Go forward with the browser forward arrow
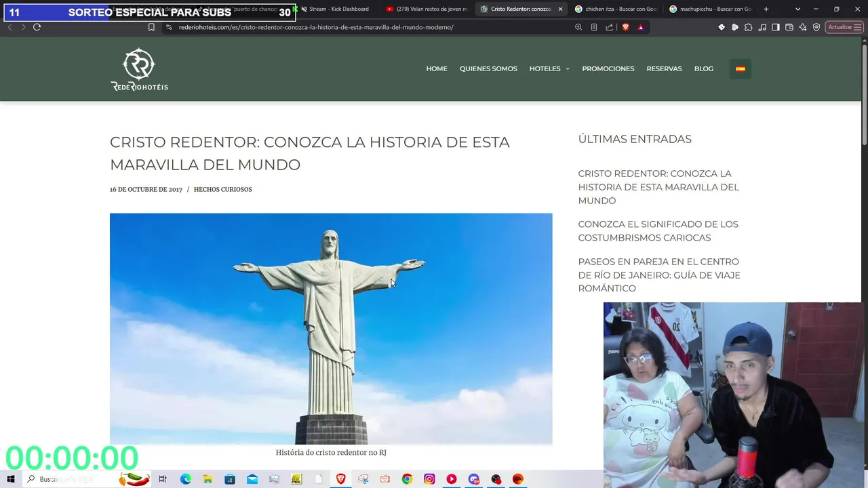The height and width of the screenshot is (488, 868). click(23, 27)
